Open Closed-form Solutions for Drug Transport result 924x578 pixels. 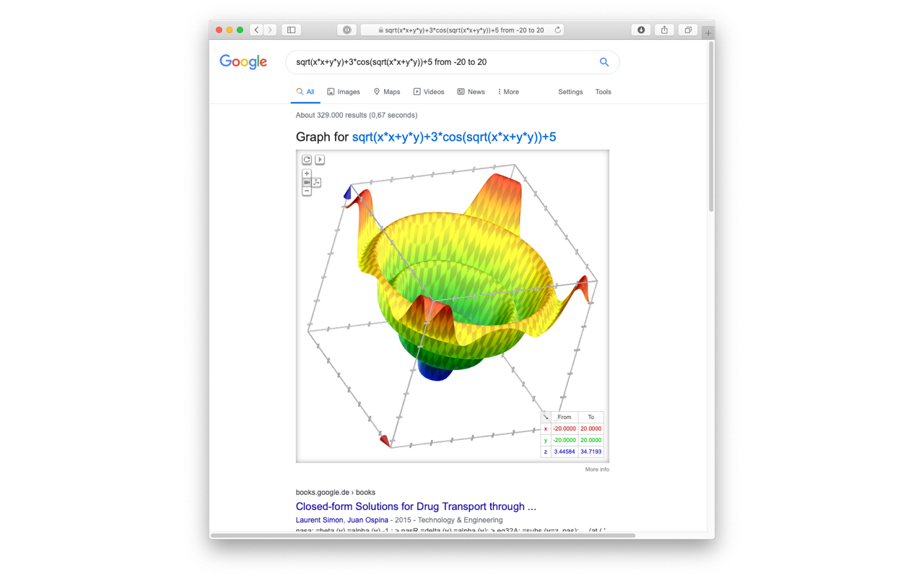click(416, 506)
